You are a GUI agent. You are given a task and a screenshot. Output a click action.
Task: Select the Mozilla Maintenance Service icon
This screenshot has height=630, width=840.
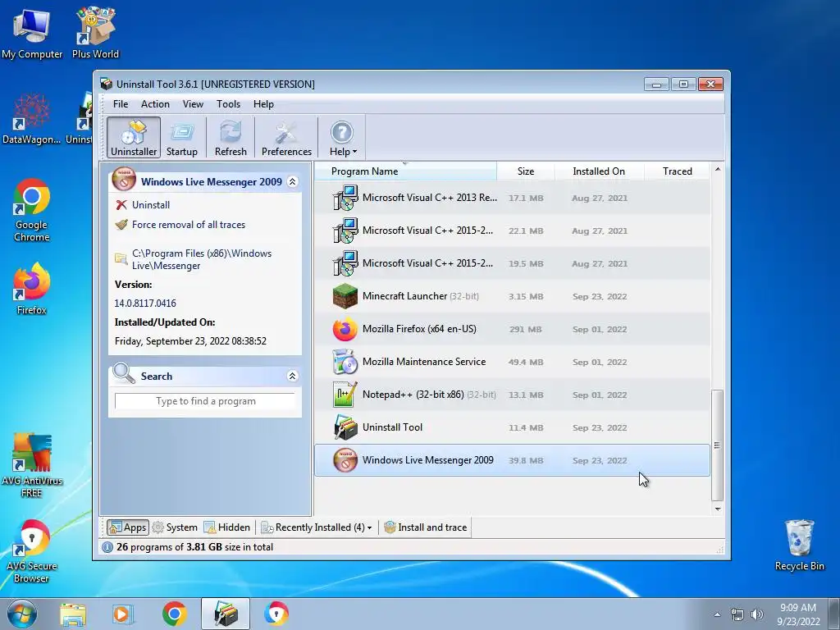pyautogui.click(x=345, y=362)
